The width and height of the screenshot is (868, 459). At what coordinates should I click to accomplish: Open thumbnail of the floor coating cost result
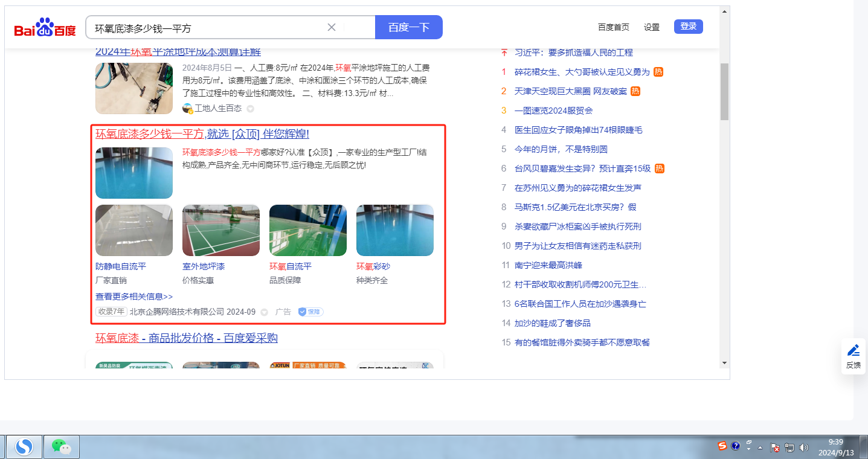134,88
